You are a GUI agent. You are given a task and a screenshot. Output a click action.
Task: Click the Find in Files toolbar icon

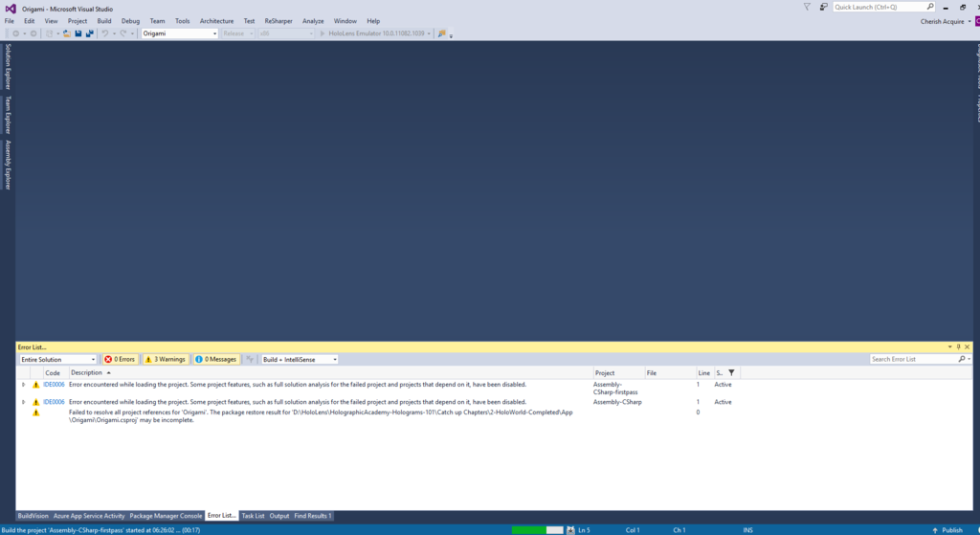(442, 33)
